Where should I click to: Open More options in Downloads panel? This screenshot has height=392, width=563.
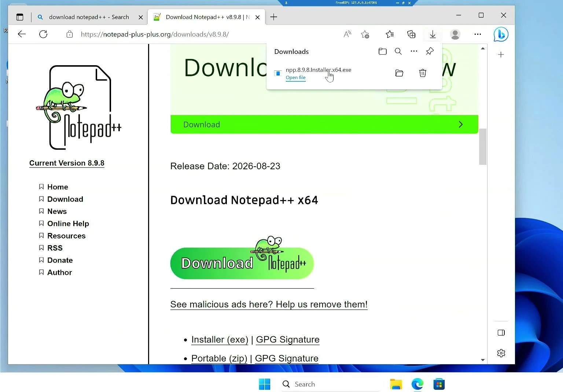tap(414, 51)
